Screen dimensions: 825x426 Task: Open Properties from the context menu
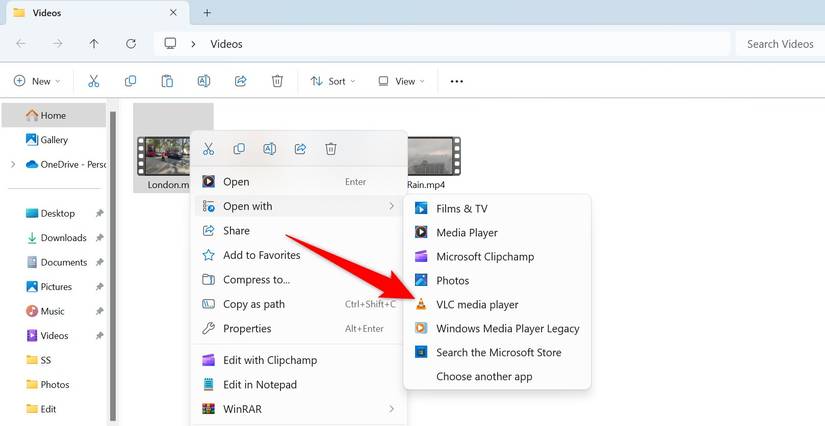(298, 328)
